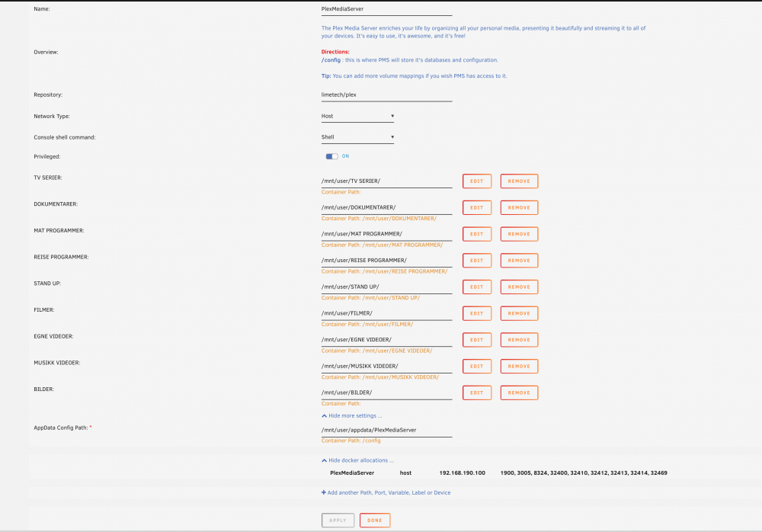Screen dimensions: 762x532
Task: Click the Name field PlexMediaServer
Action: click(386, 9)
